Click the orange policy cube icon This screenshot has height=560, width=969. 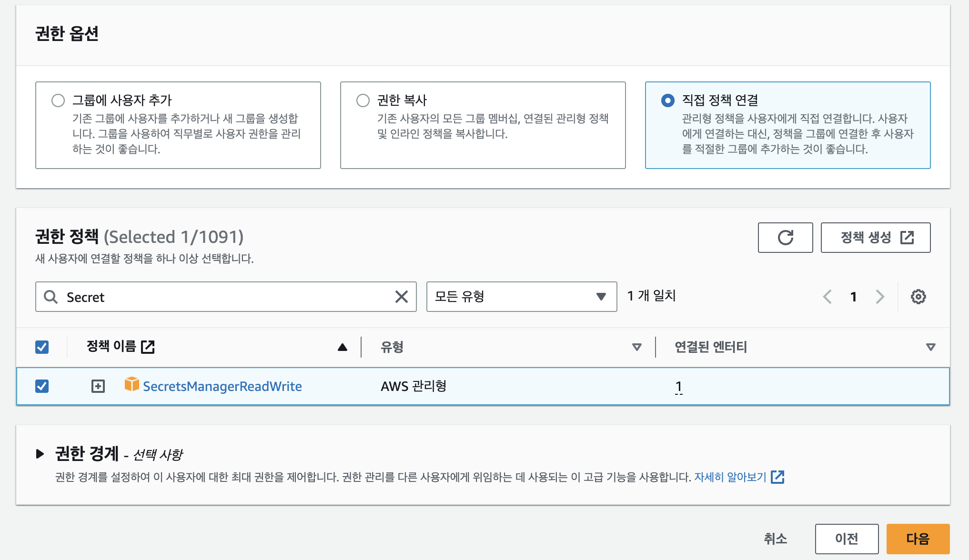tap(131, 384)
